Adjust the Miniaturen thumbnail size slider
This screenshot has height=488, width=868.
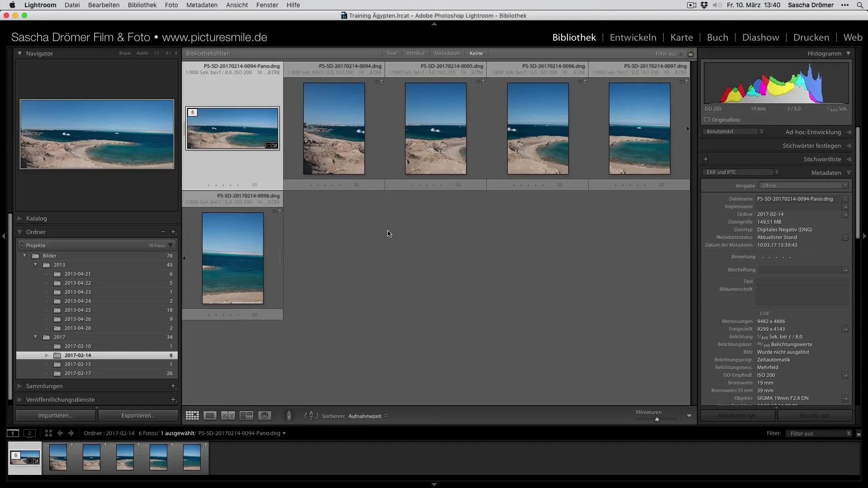click(x=656, y=419)
